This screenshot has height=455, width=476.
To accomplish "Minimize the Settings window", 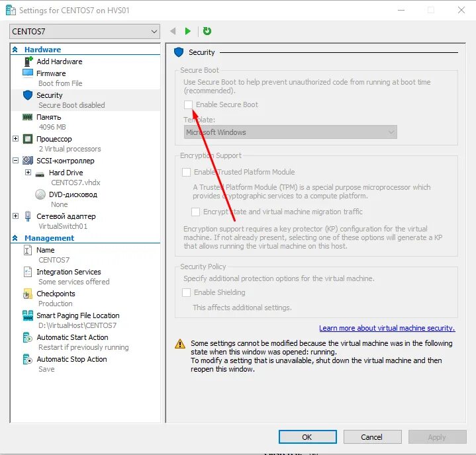I will [401, 10].
